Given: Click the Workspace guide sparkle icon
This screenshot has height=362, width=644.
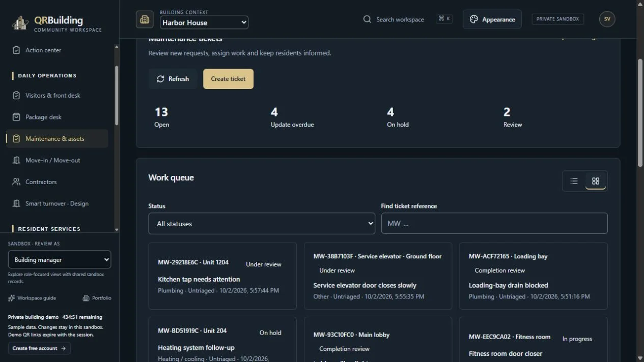Looking at the screenshot, I should [12, 298].
